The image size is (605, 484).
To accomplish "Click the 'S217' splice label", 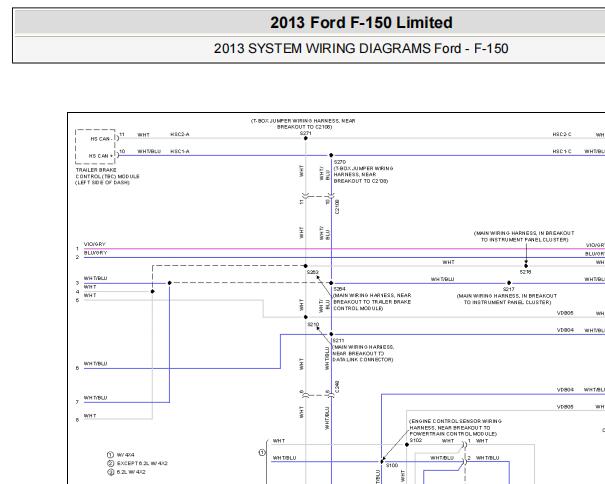I will click(x=509, y=289).
